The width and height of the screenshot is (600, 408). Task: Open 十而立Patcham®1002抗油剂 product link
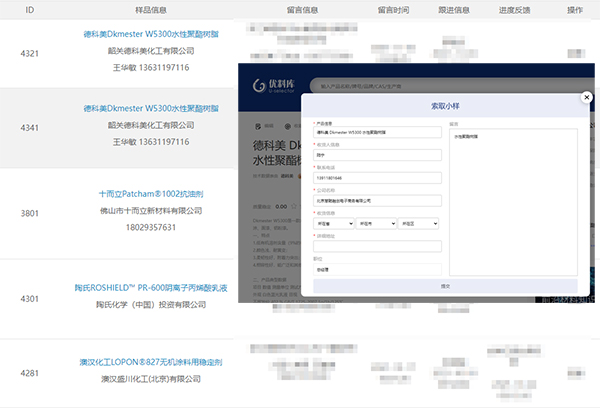[151, 194]
